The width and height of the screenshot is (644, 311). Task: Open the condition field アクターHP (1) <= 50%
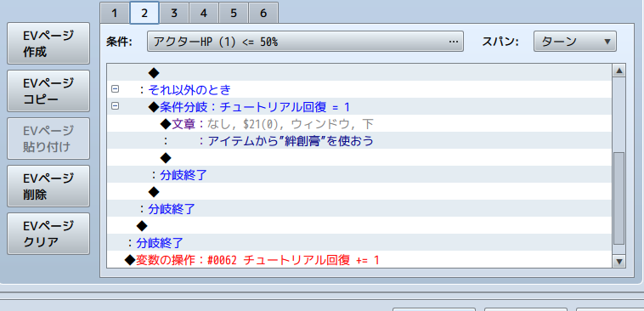tap(305, 41)
